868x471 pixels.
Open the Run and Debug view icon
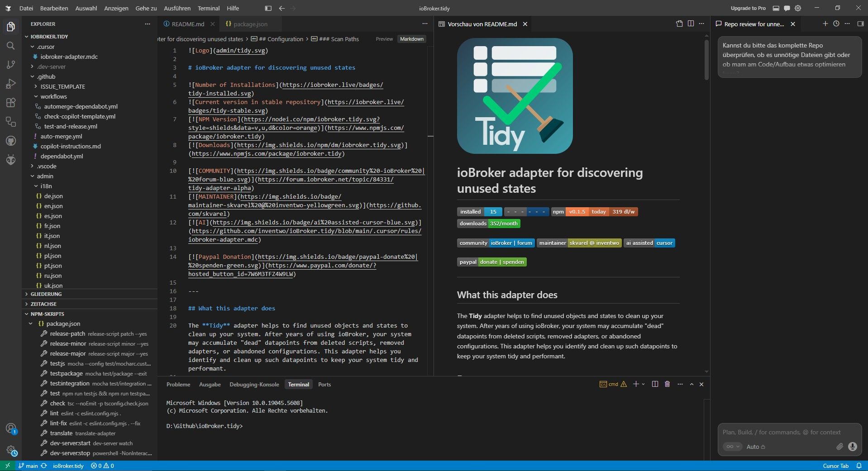tap(11, 84)
